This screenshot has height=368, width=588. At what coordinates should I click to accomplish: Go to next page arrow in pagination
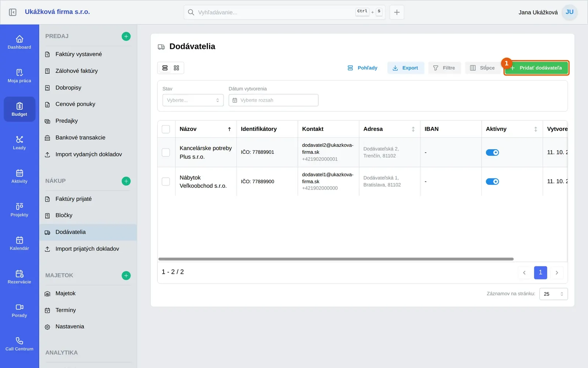click(x=557, y=273)
